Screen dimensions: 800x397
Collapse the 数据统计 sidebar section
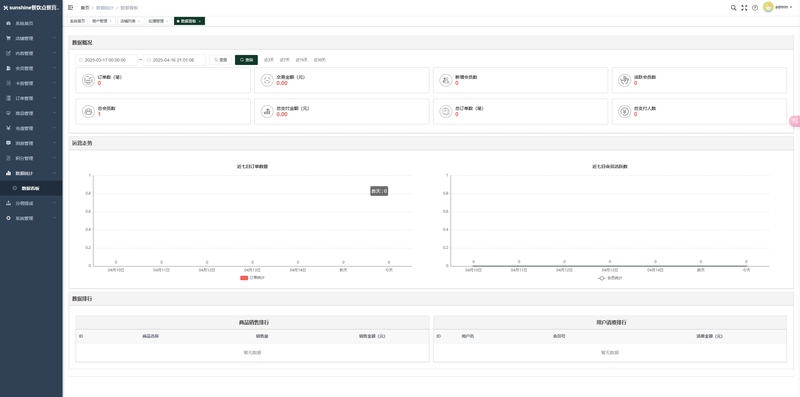click(31, 173)
